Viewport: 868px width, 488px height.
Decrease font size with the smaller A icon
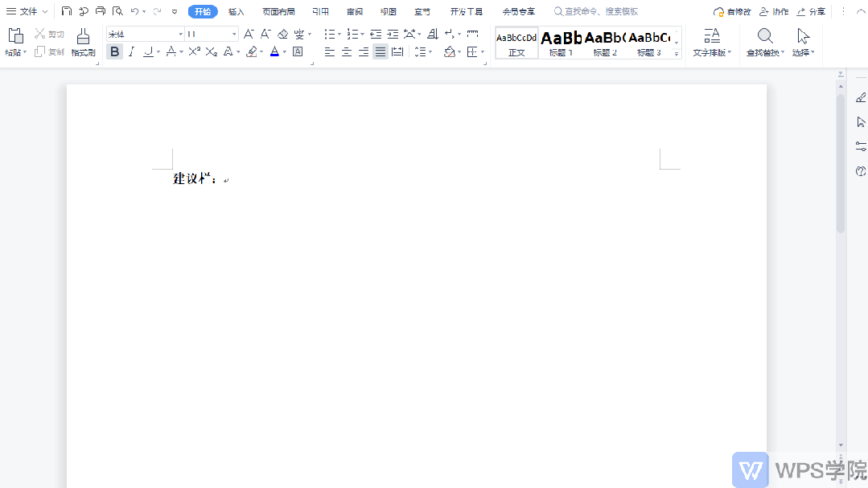coord(265,35)
